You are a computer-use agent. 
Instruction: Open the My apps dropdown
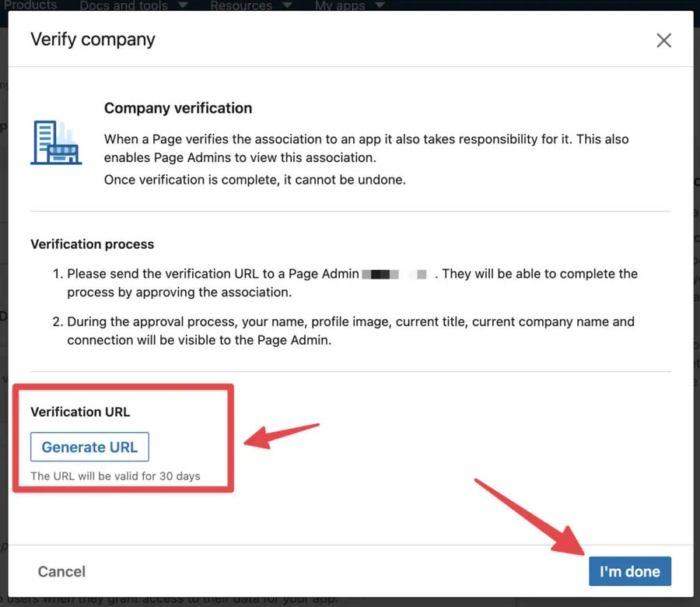342,5
